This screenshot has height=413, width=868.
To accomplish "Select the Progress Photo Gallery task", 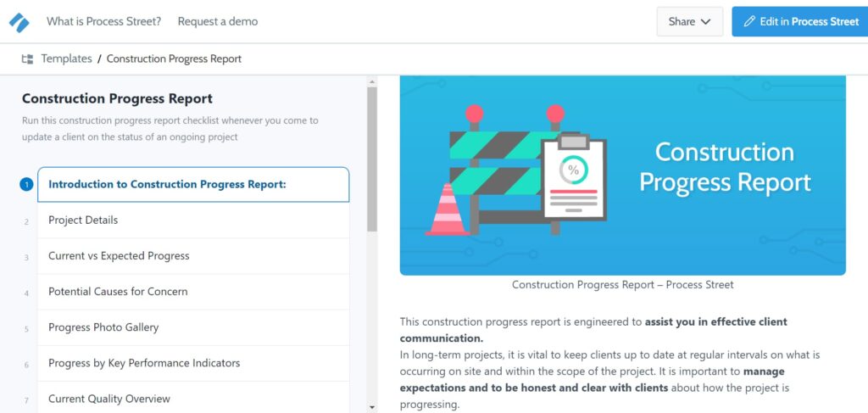I will [x=193, y=327].
